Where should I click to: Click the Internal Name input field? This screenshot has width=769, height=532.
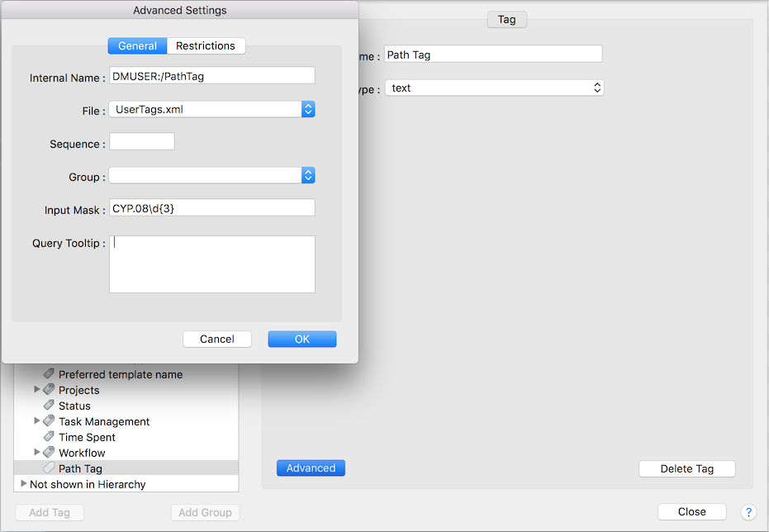211,76
